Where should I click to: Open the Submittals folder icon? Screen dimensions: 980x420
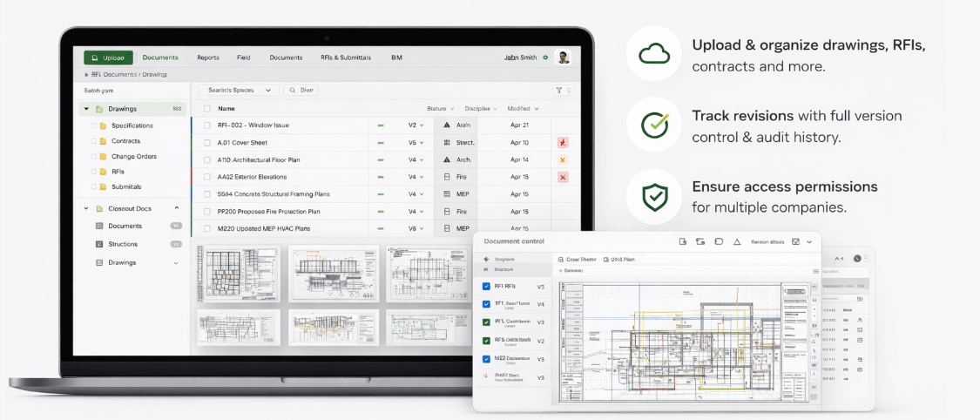pos(103,186)
